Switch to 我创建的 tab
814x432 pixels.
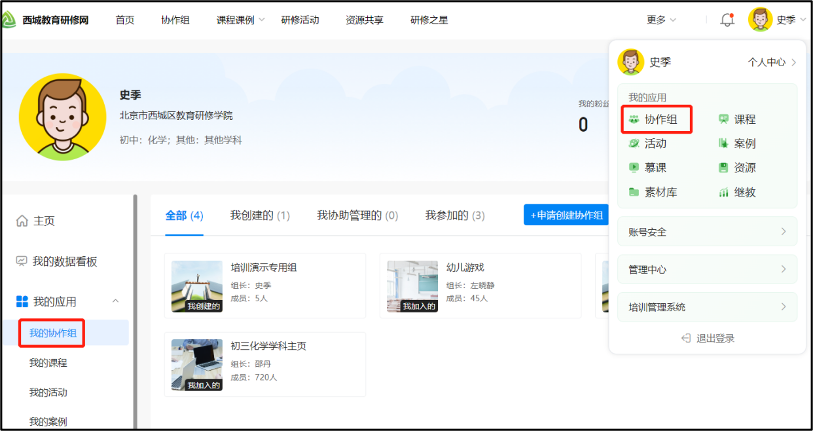pyautogui.click(x=259, y=215)
